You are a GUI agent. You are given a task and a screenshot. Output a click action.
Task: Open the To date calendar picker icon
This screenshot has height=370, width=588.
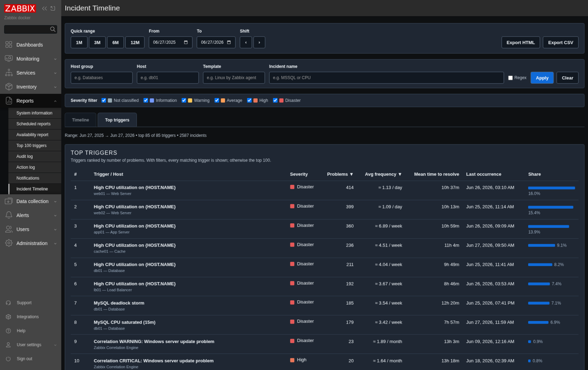pos(229,42)
